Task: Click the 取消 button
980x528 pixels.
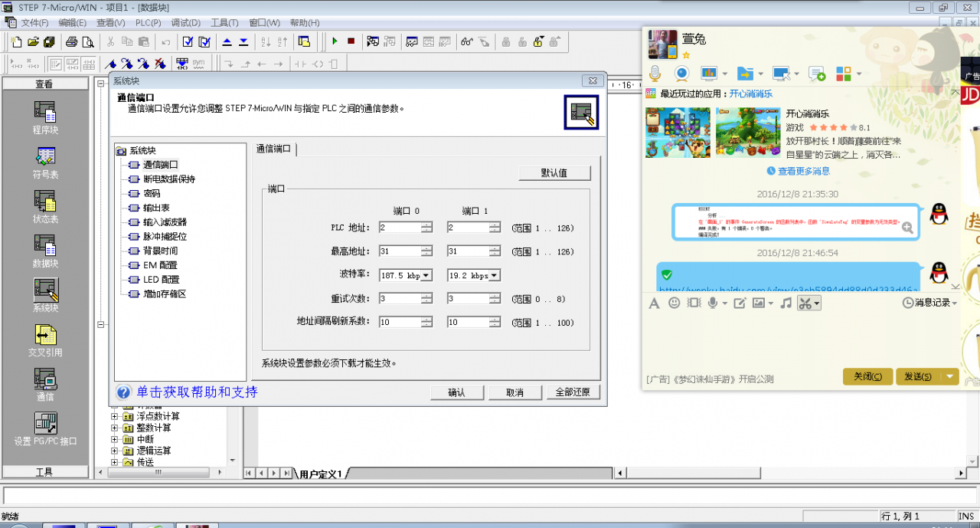Action: point(515,392)
